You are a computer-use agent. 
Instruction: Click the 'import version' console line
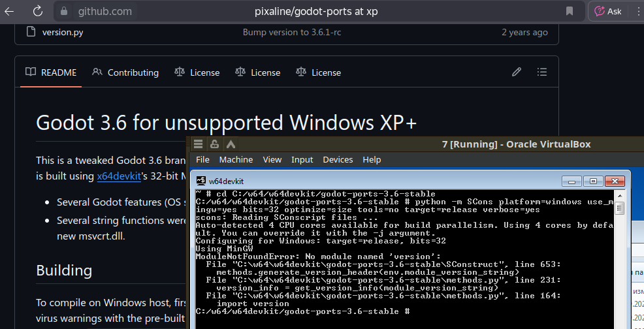[253, 304]
